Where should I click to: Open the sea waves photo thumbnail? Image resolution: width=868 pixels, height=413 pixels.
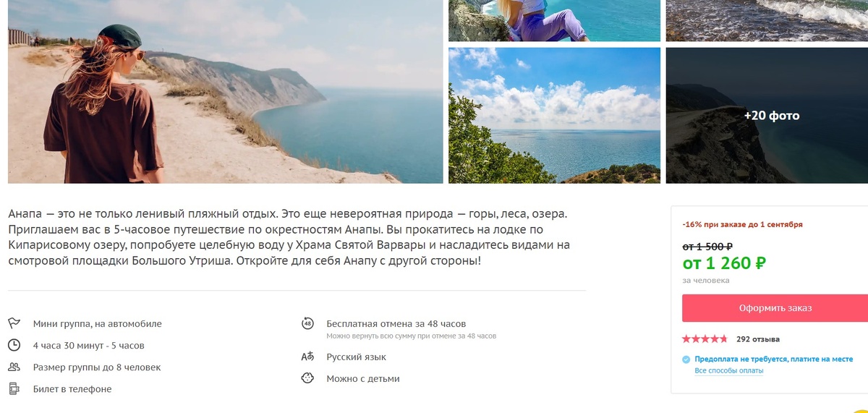point(767,20)
